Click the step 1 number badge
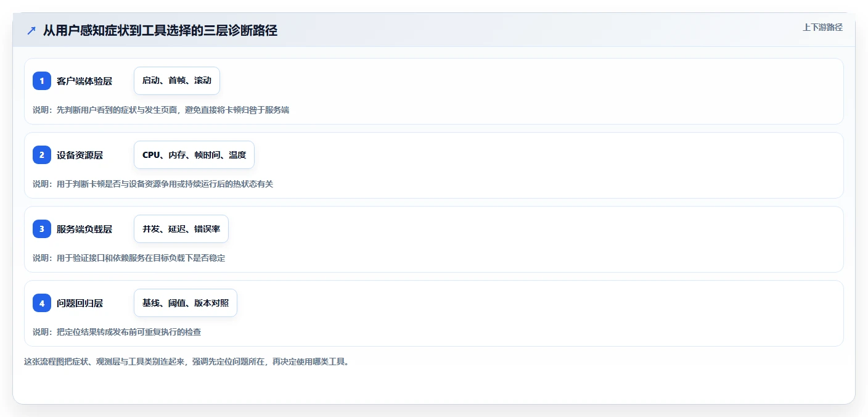 (42, 81)
